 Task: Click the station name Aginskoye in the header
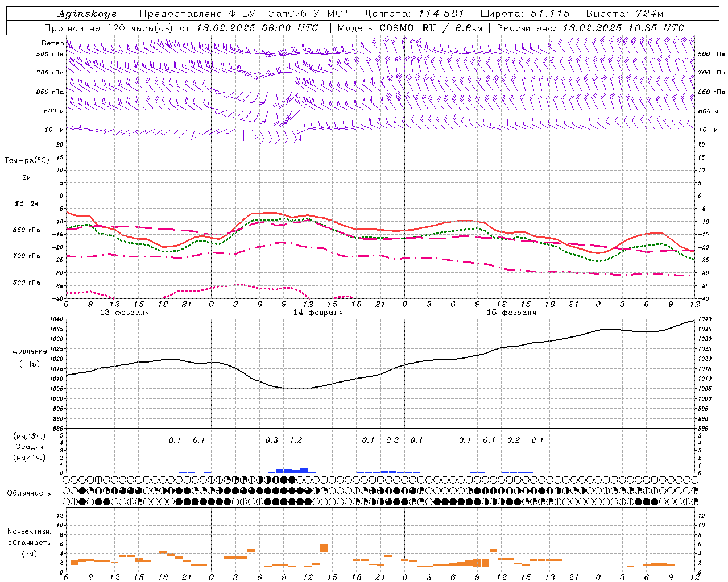click(87, 14)
